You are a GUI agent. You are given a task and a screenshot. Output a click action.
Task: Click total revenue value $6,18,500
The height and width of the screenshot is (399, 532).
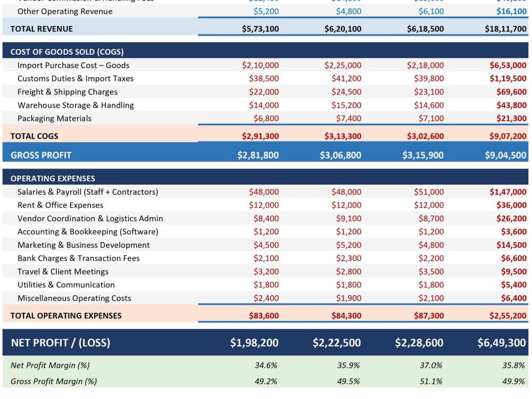pos(425,29)
